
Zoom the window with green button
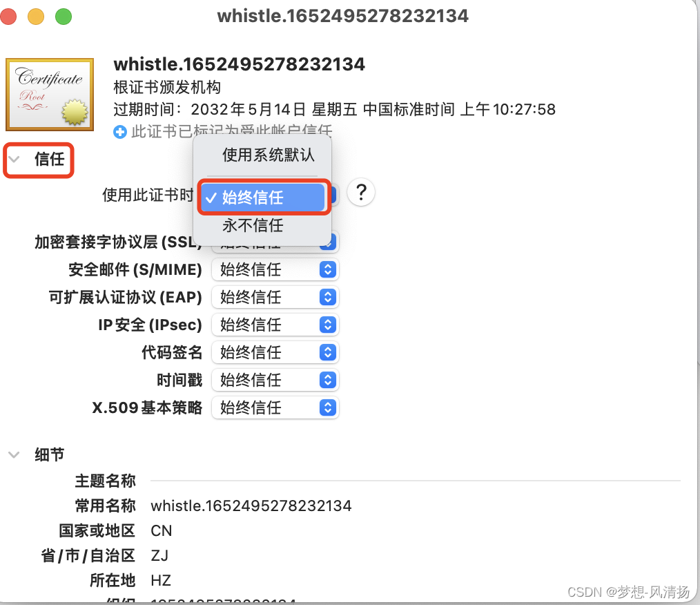point(64,17)
